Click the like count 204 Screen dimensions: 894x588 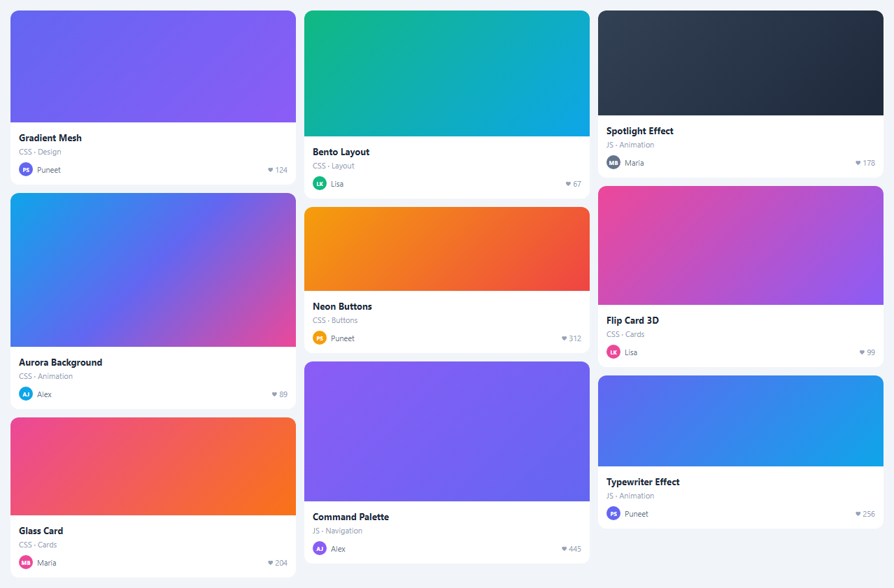[x=281, y=563]
